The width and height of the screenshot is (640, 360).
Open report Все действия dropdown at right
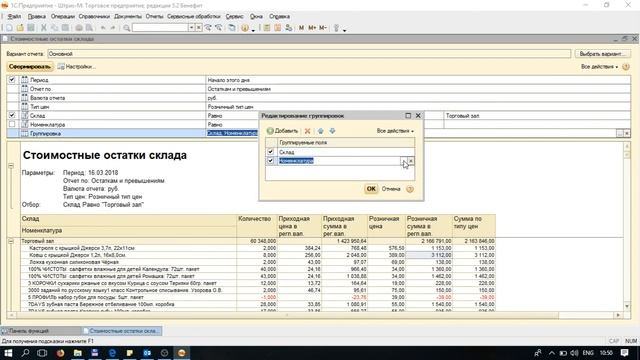[599, 67]
